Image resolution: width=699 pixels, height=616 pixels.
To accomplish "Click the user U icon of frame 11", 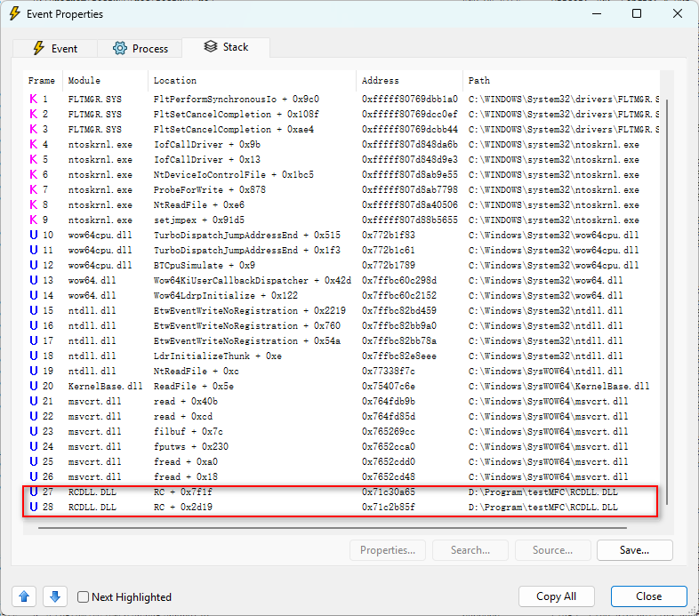I will coord(34,250).
